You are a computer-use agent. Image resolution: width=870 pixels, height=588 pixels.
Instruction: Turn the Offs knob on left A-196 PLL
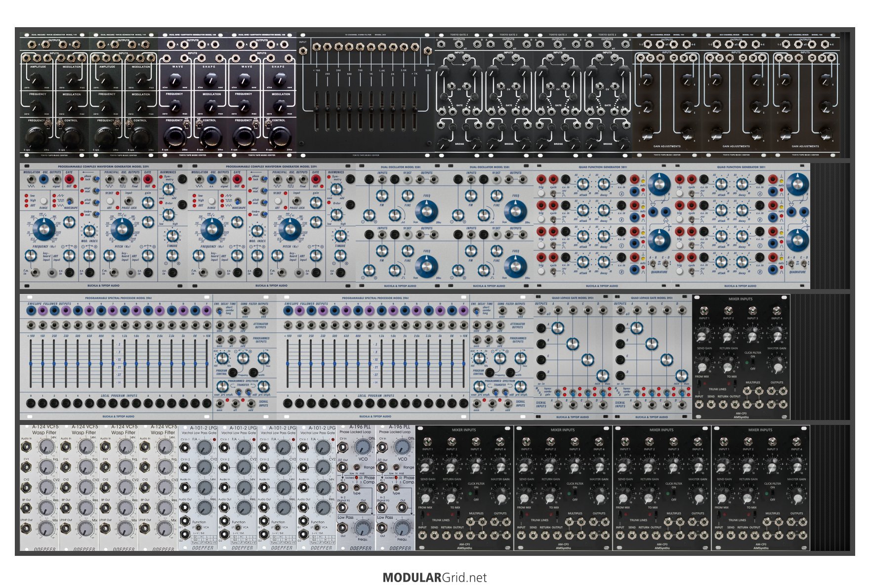coord(363,448)
